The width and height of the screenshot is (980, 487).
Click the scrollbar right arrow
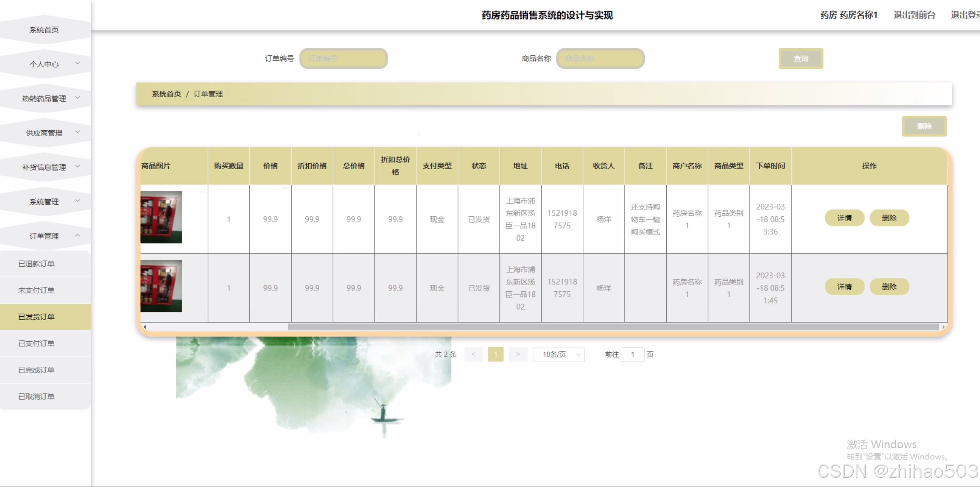(x=943, y=327)
